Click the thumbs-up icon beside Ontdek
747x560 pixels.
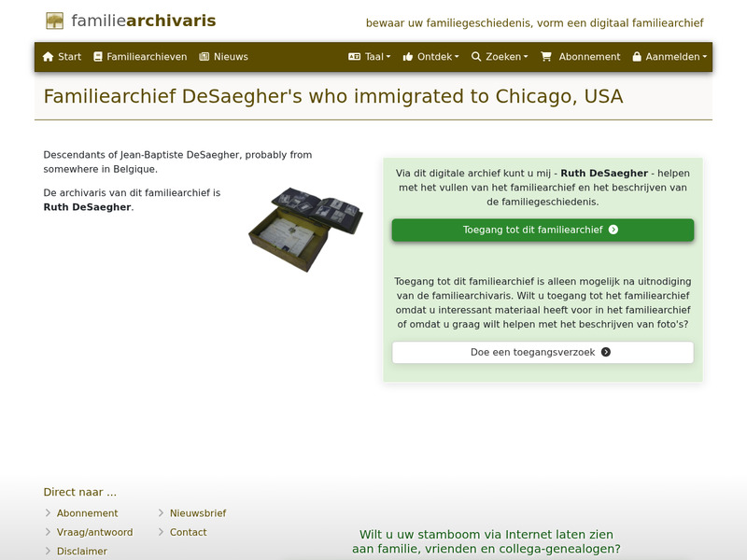(408, 57)
